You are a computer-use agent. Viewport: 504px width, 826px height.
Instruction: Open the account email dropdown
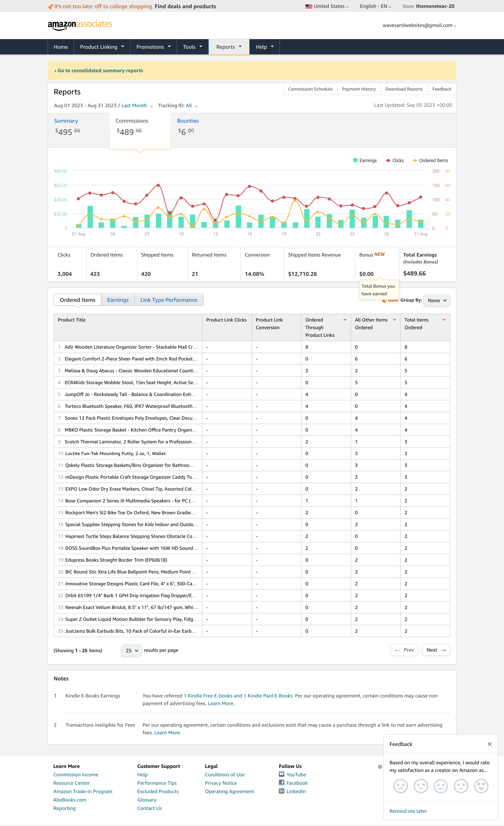420,25
